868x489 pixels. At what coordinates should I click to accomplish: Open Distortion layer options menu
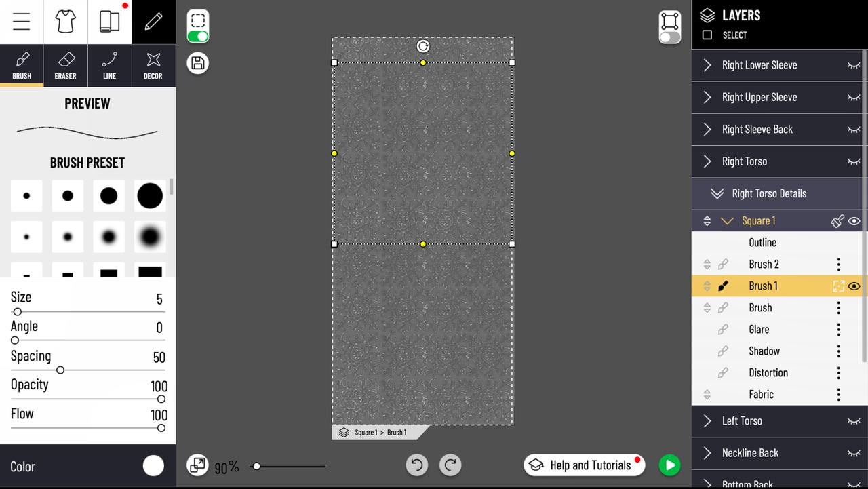838,372
